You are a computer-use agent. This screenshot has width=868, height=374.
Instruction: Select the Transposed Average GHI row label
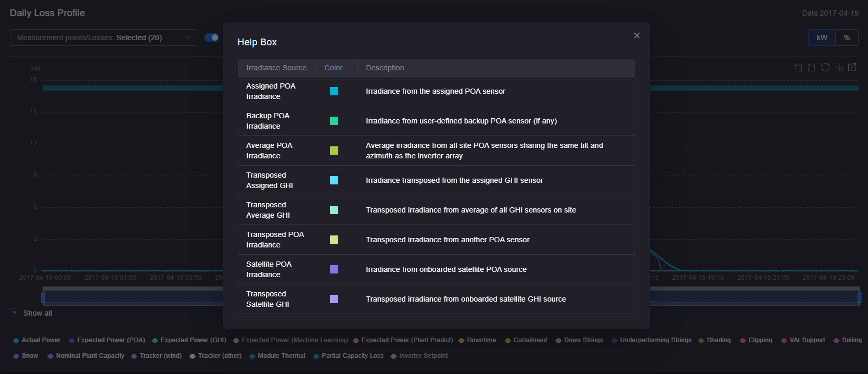click(268, 210)
